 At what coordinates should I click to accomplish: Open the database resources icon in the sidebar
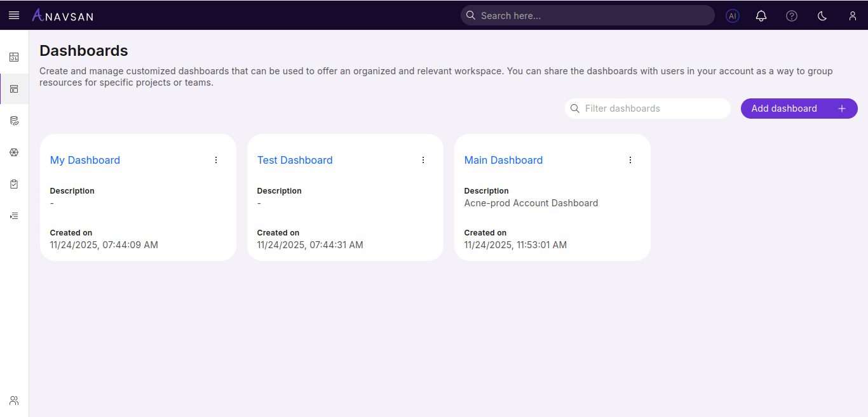pyautogui.click(x=14, y=120)
